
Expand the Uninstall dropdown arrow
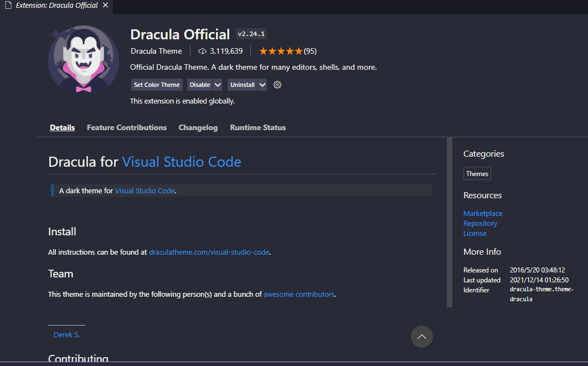tap(262, 85)
